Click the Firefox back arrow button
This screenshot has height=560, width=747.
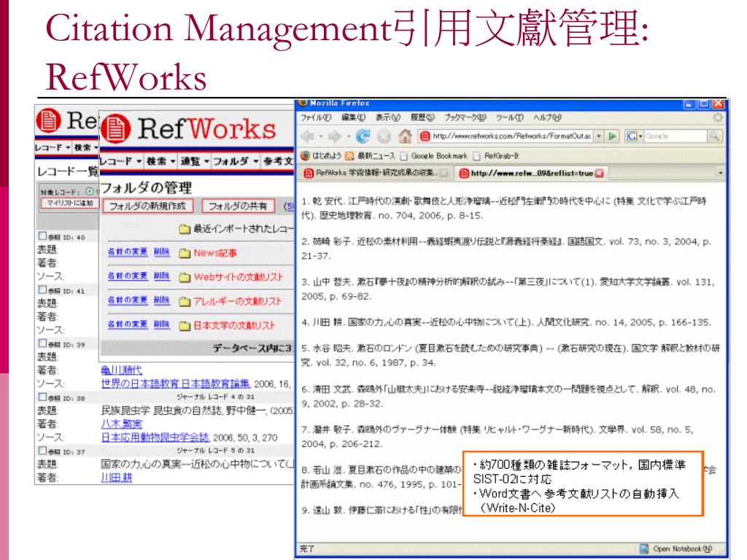(307, 136)
